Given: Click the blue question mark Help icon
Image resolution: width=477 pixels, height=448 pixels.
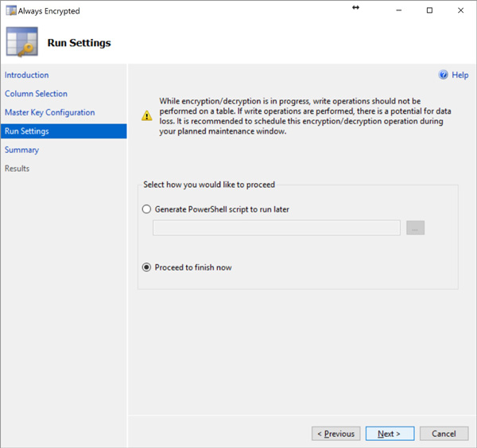Looking at the screenshot, I should pyautogui.click(x=444, y=75).
